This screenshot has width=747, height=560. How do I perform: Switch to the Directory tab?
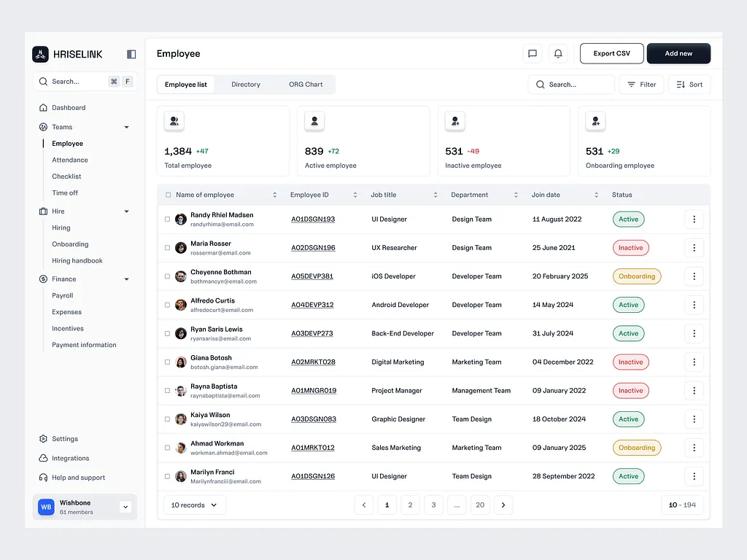[246, 84]
